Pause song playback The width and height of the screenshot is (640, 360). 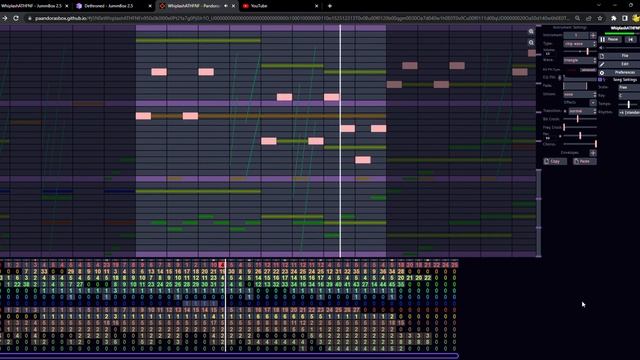pyautogui.click(x=609, y=39)
